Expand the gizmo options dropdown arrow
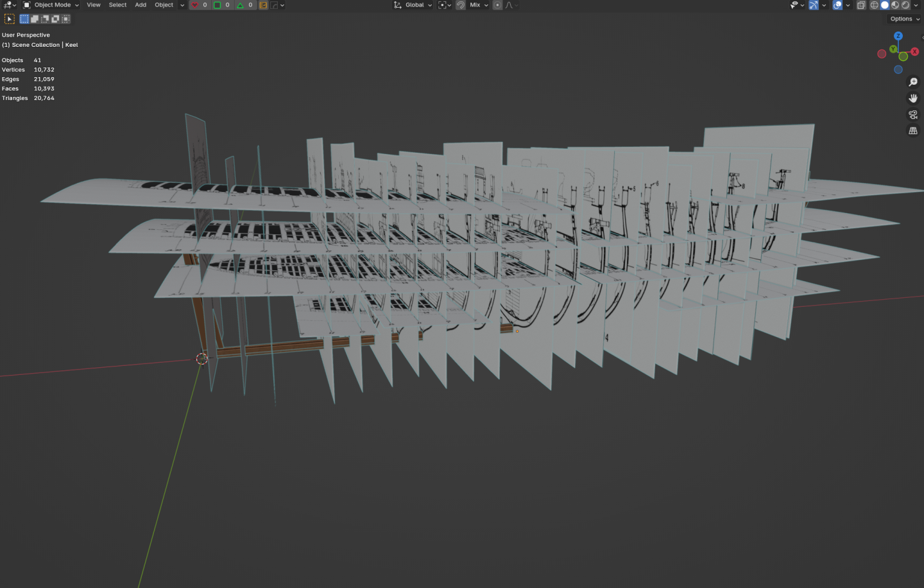 click(x=824, y=4)
